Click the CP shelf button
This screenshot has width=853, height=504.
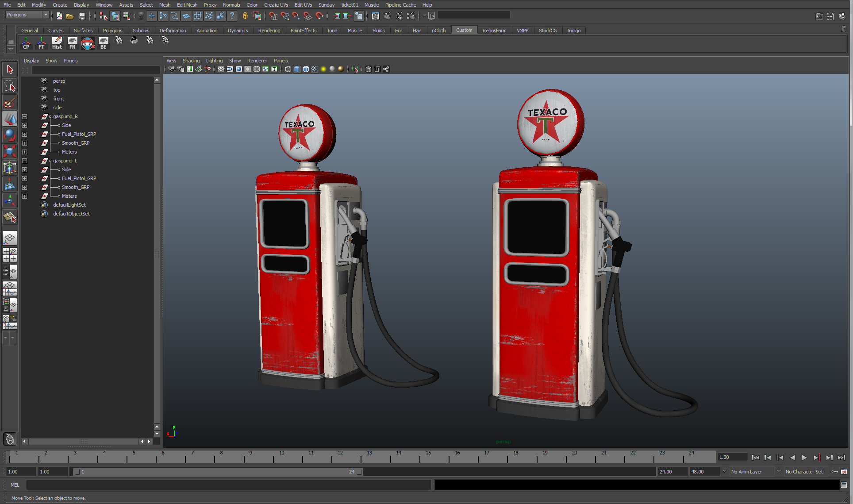pyautogui.click(x=26, y=43)
